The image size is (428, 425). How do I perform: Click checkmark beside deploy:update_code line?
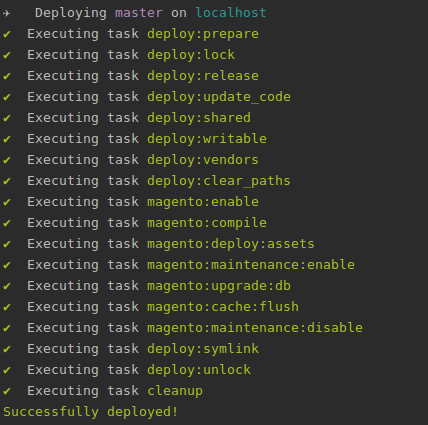tap(7, 97)
